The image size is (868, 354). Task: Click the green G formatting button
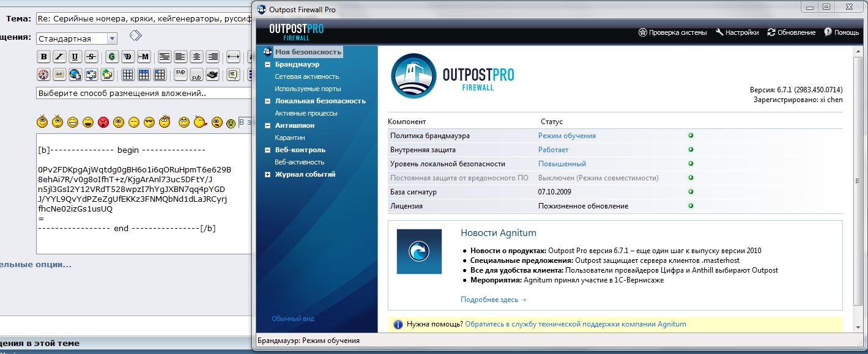click(x=112, y=57)
